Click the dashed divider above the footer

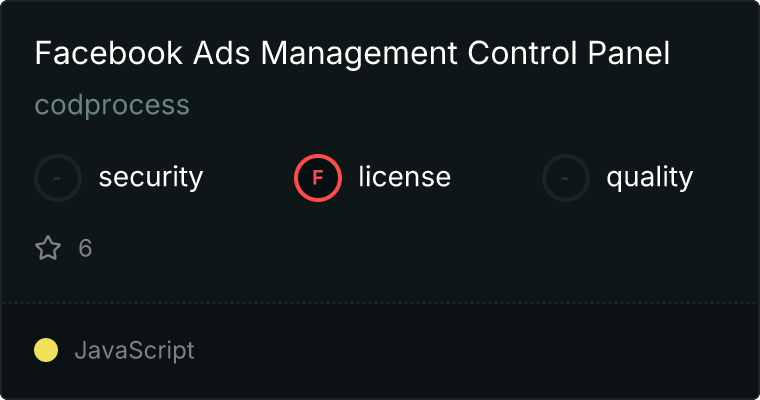[x=380, y=302]
